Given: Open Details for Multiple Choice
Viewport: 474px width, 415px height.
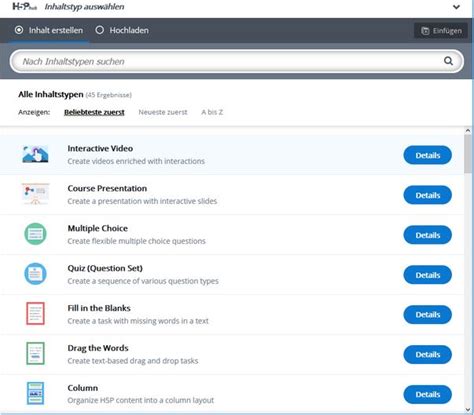Looking at the screenshot, I should [x=428, y=235].
